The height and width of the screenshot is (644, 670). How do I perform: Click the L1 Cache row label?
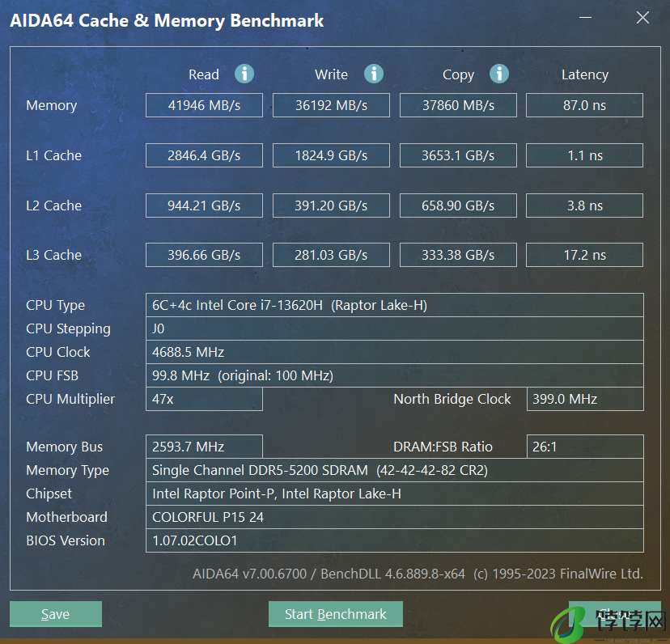54,155
